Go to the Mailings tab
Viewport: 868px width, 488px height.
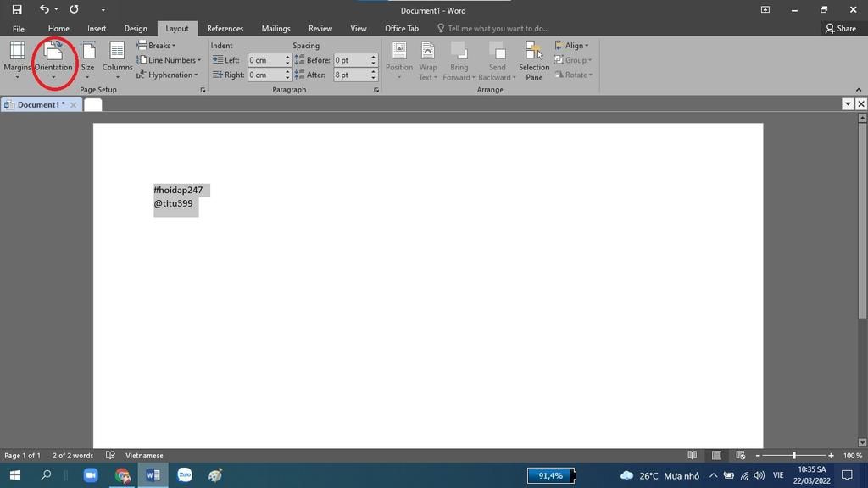[275, 28]
